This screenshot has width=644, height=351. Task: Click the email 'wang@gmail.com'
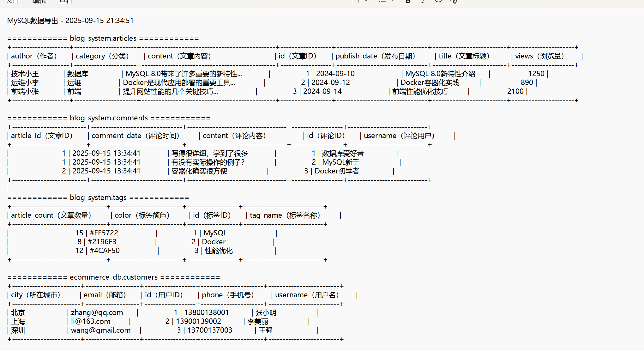click(101, 330)
